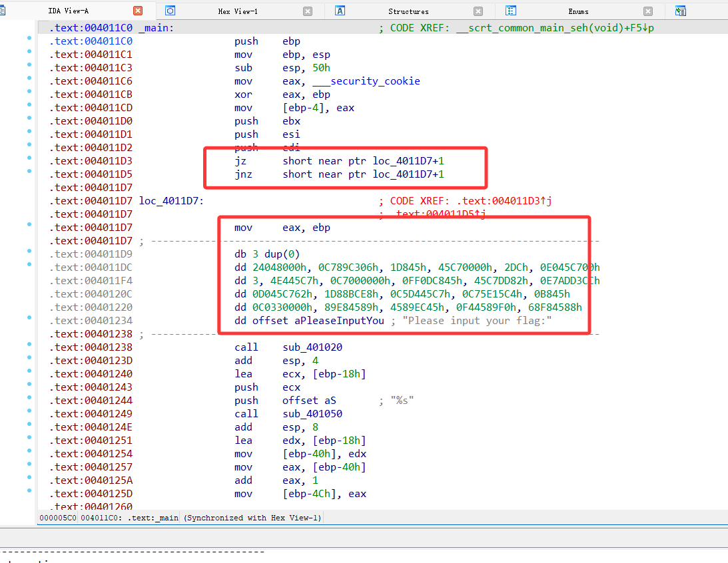The height and width of the screenshot is (563, 728).
Task: Select the 'mov [ebp-40h], edx' instruction
Action: [x=300, y=454]
